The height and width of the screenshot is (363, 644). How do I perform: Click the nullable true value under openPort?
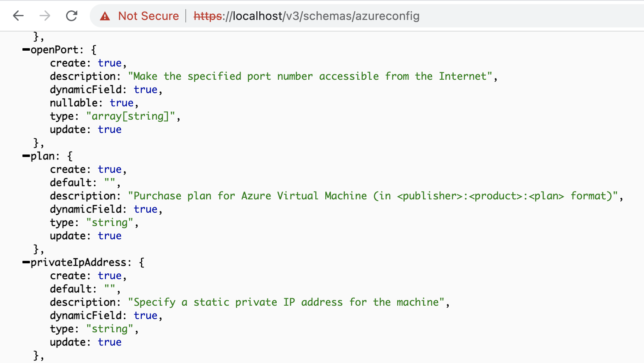(x=122, y=103)
